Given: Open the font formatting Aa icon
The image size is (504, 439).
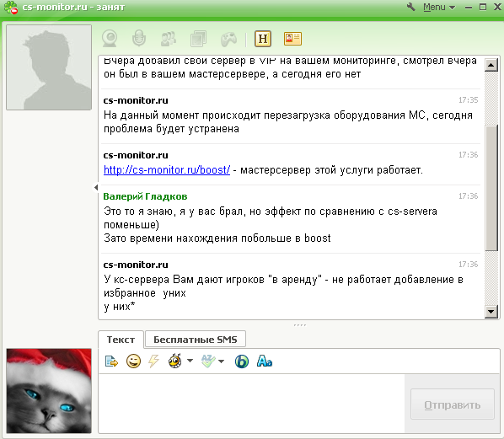Looking at the screenshot, I should [x=265, y=361].
